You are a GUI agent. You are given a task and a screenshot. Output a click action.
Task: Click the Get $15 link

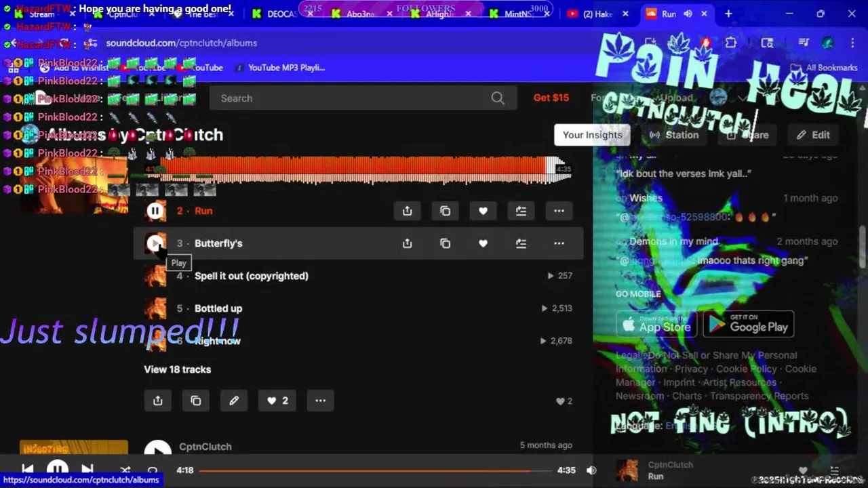tap(551, 98)
